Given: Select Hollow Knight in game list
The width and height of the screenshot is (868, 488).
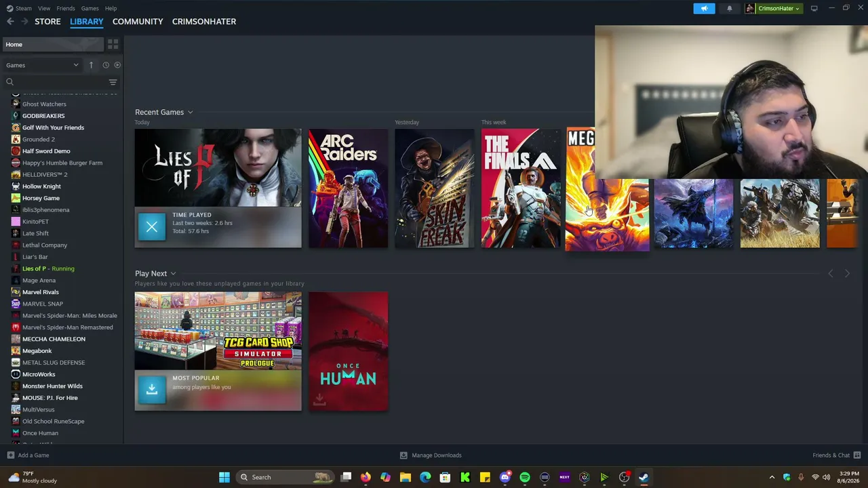Looking at the screenshot, I should 41,186.
